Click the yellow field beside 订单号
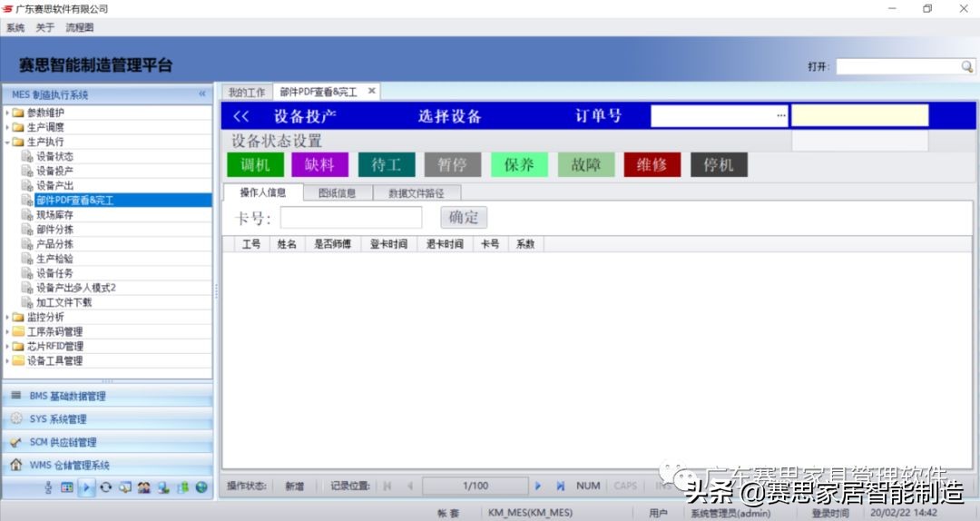The height and width of the screenshot is (521, 980). click(x=860, y=115)
